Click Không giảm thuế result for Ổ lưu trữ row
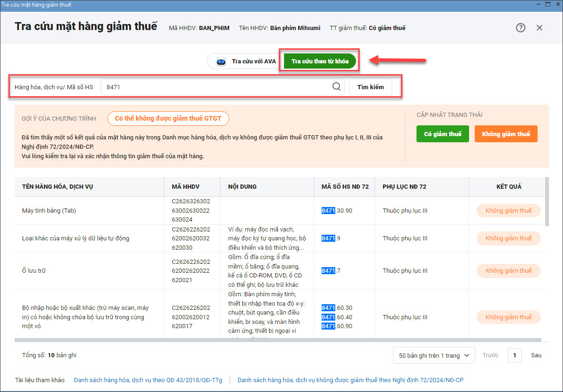The image size is (563, 392). pos(509,271)
